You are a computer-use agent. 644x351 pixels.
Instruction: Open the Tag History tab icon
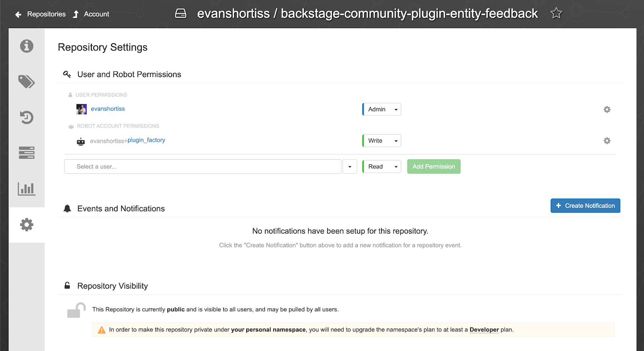point(27,117)
